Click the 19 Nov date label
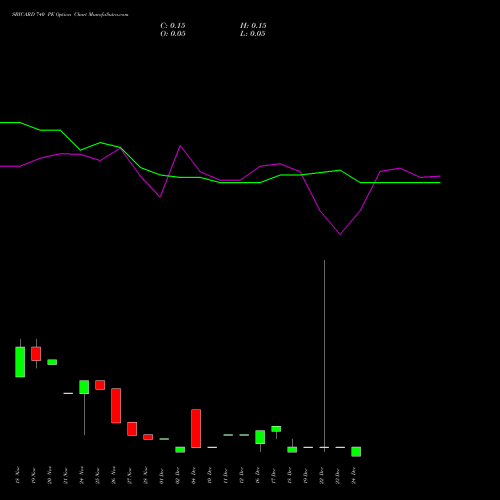This screenshot has width=500, height=500. tap(34, 475)
